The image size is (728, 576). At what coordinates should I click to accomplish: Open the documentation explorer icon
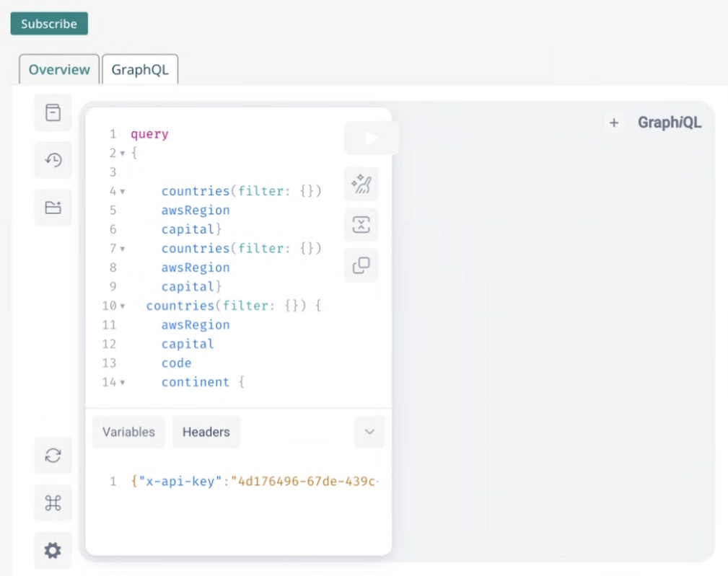tap(53, 112)
